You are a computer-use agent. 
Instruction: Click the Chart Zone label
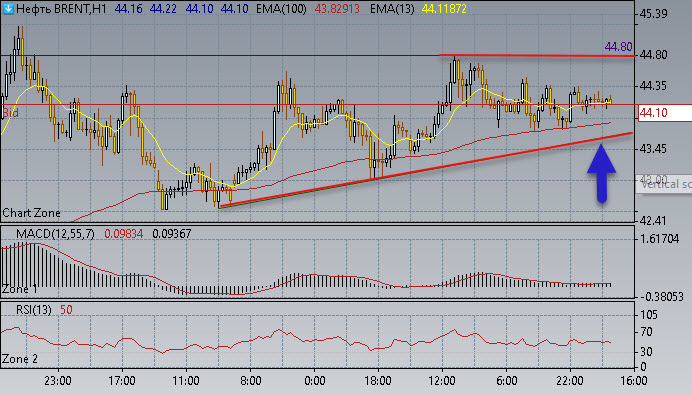tap(31, 213)
